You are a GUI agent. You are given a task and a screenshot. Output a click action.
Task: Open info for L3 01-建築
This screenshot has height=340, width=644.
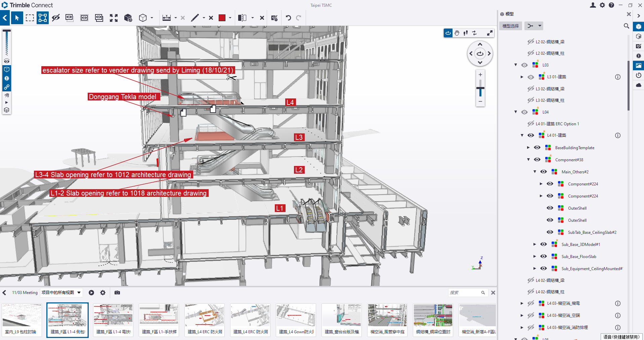[617, 77]
